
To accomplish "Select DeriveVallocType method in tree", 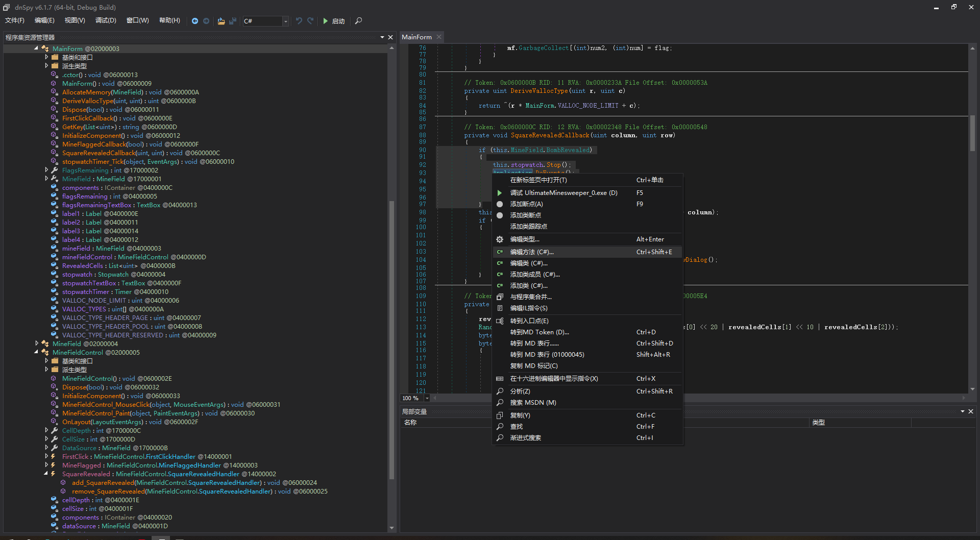I will 88,101.
